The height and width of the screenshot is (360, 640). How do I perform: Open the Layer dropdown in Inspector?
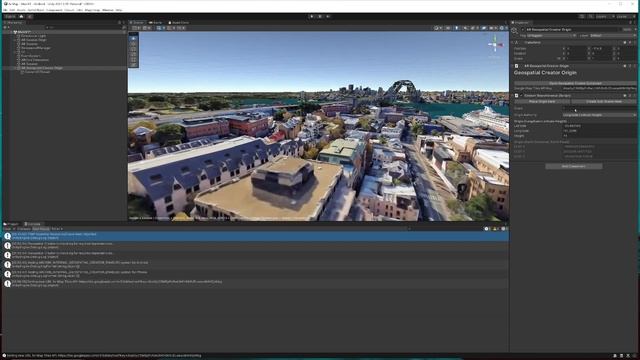point(613,36)
